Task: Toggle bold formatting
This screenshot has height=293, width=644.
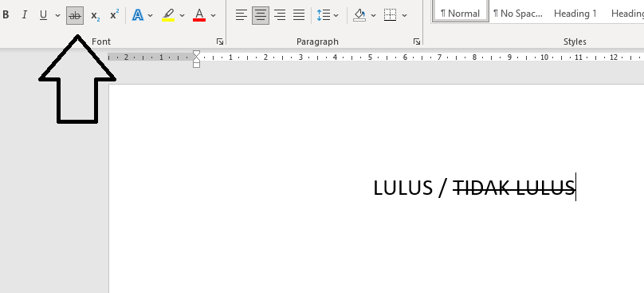Action: pos(6,16)
